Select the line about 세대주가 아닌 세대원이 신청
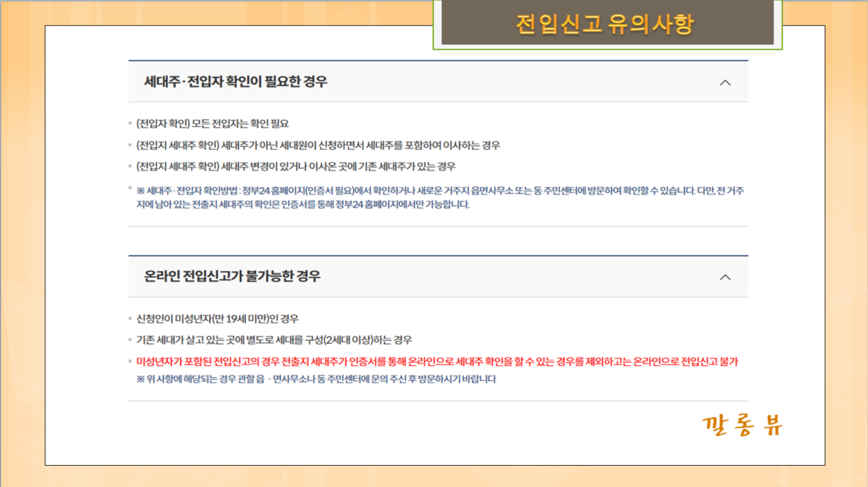This screenshot has width=868, height=487. pos(318,145)
